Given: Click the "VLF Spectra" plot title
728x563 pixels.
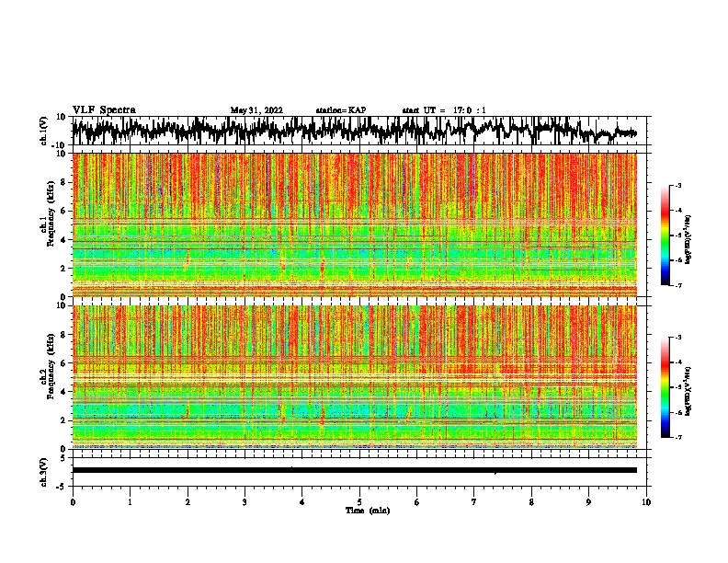Looking at the screenshot, I should pyautogui.click(x=104, y=110).
